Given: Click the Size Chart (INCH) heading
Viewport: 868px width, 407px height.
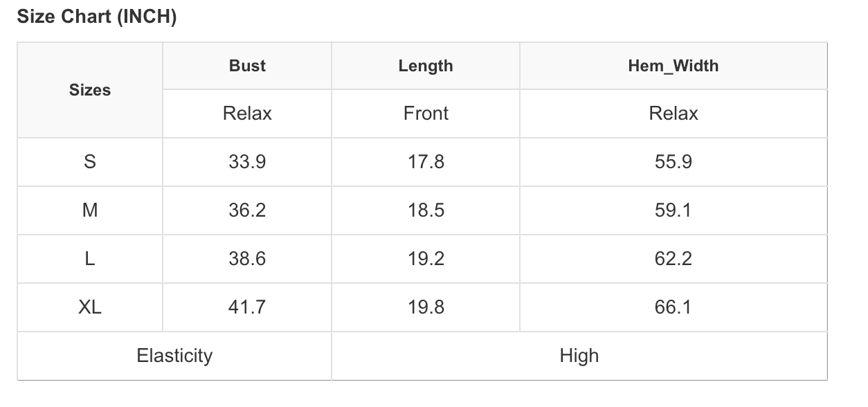Looking at the screenshot, I should pos(97,17).
